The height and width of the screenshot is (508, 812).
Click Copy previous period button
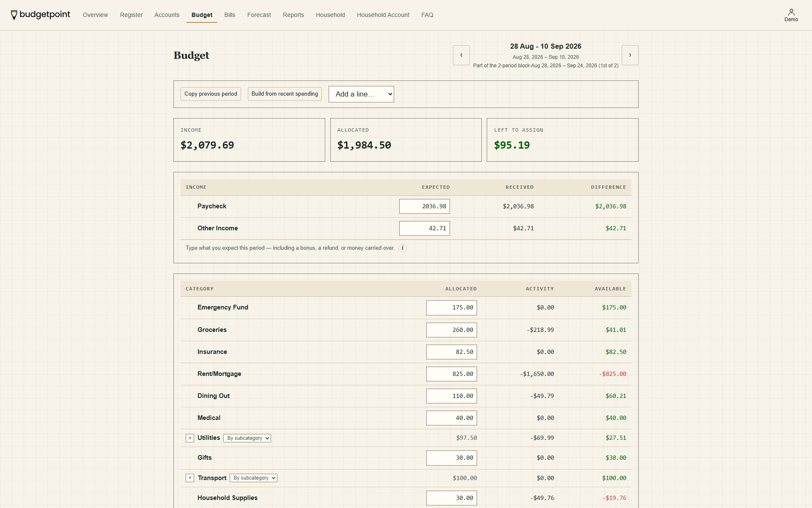[211, 94]
